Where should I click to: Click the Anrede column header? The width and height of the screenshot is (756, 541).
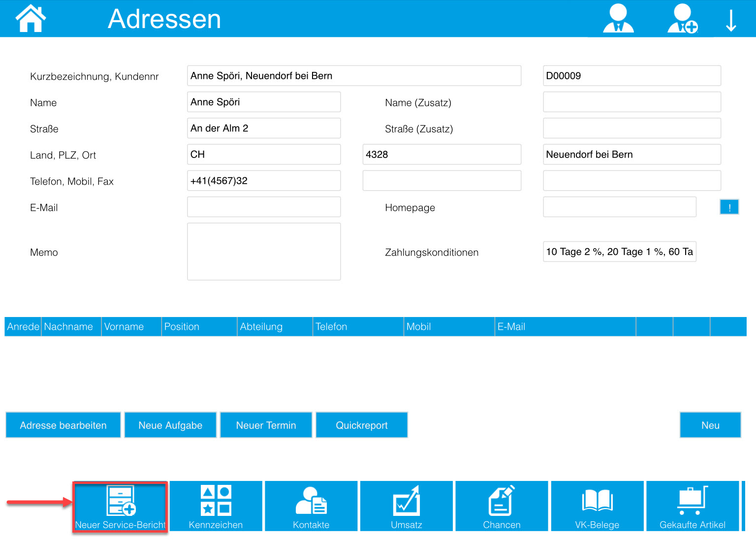pyautogui.click(x=23, y=327)
